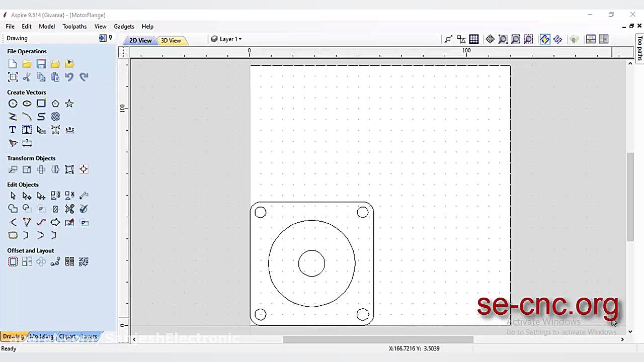Open the Text on Curve tool

coord(69,130)
